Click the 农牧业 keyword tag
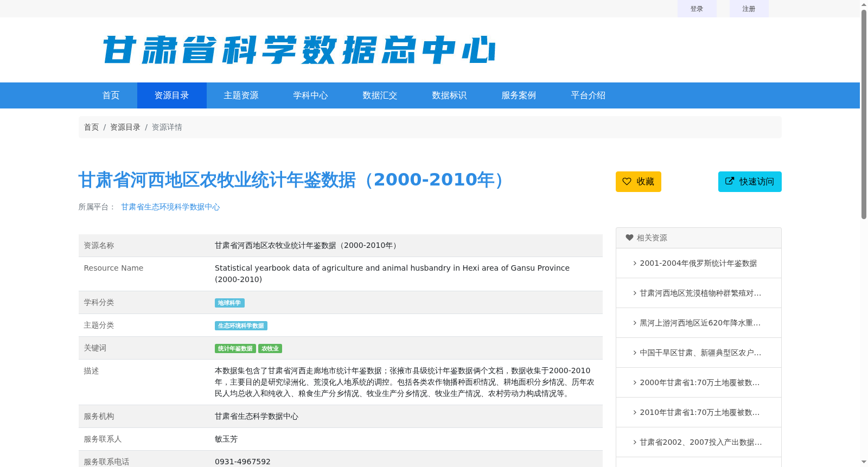 click(x=270, y=349)
